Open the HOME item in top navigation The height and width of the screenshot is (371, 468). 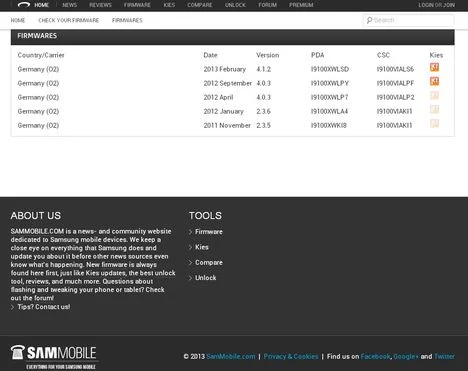pyautogui.click(x=41, y=5)
